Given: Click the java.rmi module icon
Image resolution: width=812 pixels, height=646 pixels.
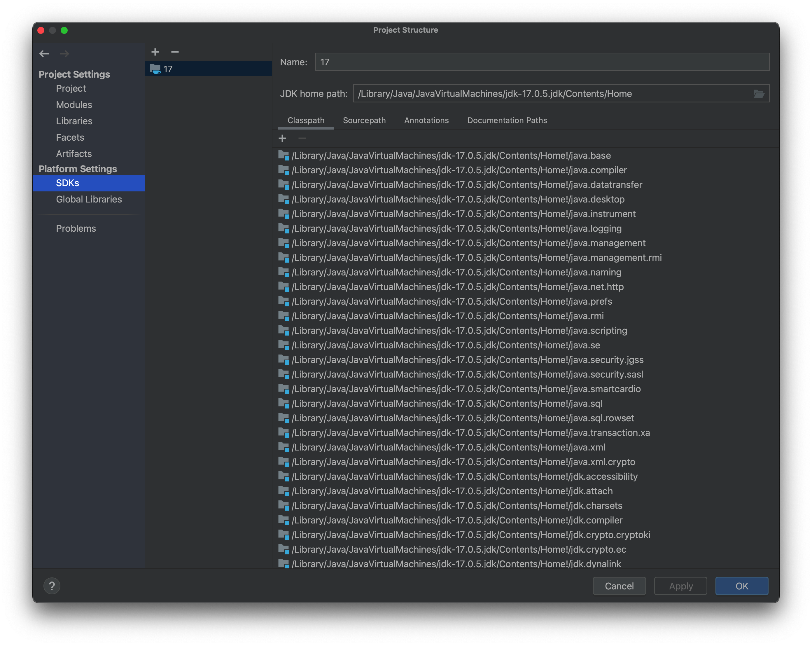Looking at the screenshot, I should pos(283,316).
